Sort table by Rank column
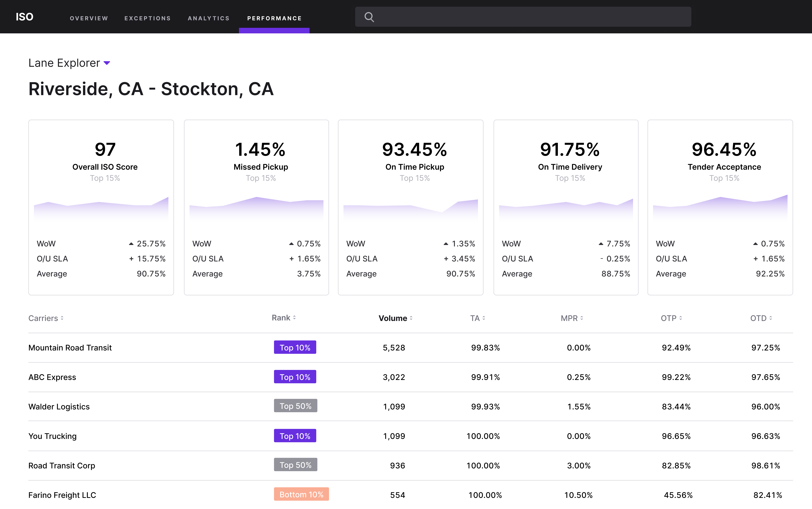This screenshot has width=812, height=509. (283, 318)
